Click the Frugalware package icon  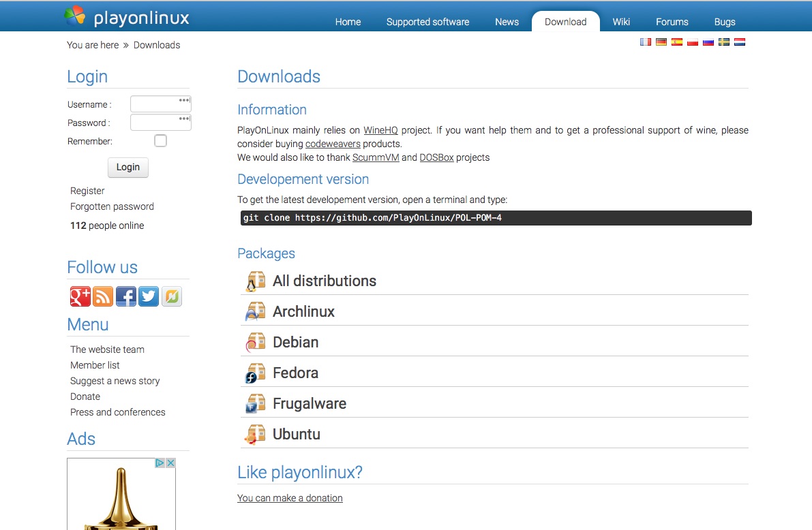[255, 403]
